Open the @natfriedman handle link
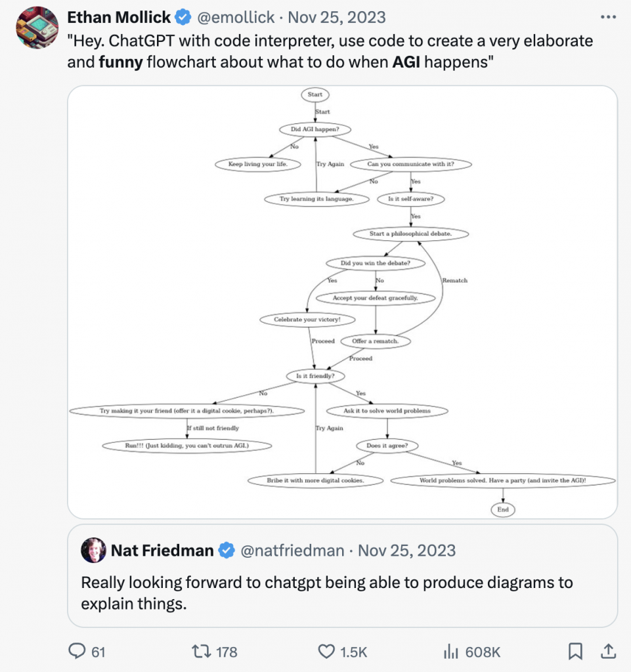The height and width of the screenshot is (672, 631). click(292, 551)
